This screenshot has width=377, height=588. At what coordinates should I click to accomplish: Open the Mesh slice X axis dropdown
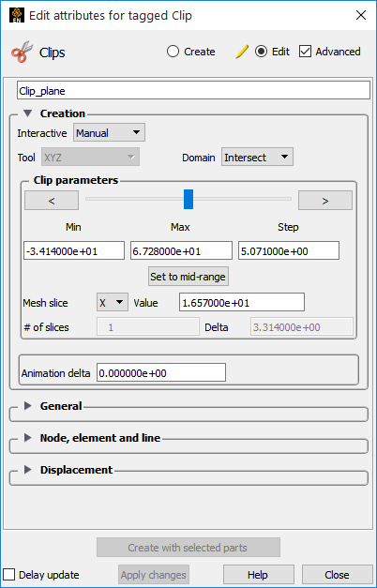113,303
